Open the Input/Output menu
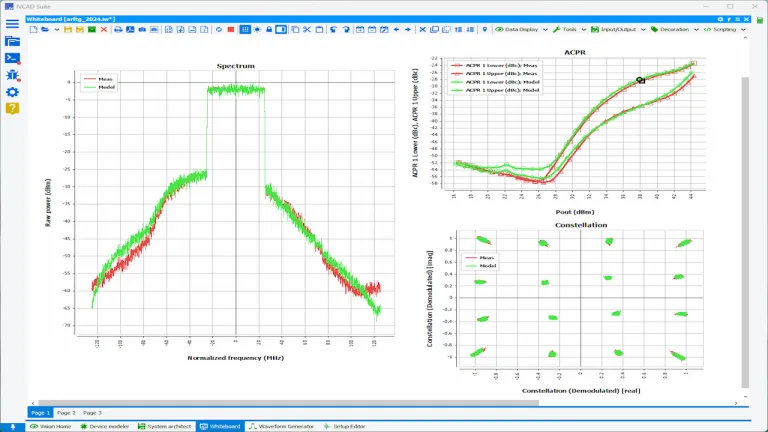The width and height of the screenshot is (768, 432). [613, 29]
